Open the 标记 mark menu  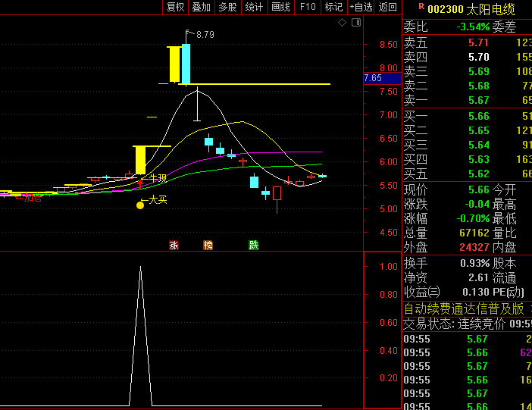tap(333, 8)
